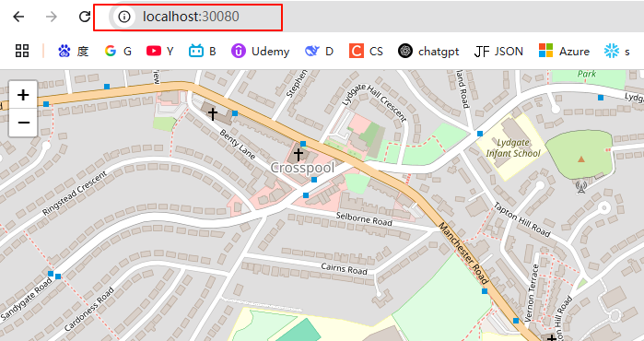Screen dimensions: 644x341
Task: Click the blue marker beside Lydgate Infant School
Action: click(480, 134)
